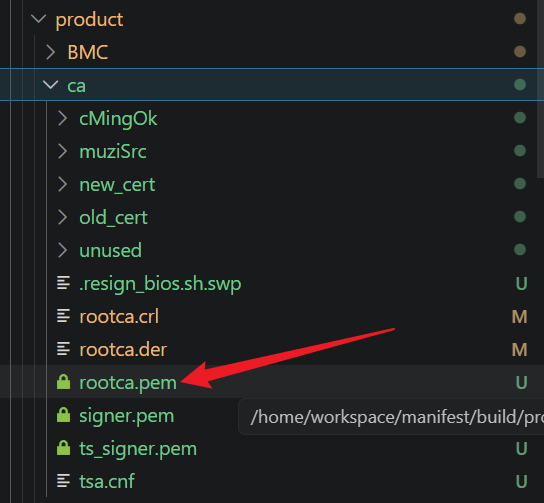544x503 pixels.
Task: Expand the BMC folder
Action: pos(51,52)
